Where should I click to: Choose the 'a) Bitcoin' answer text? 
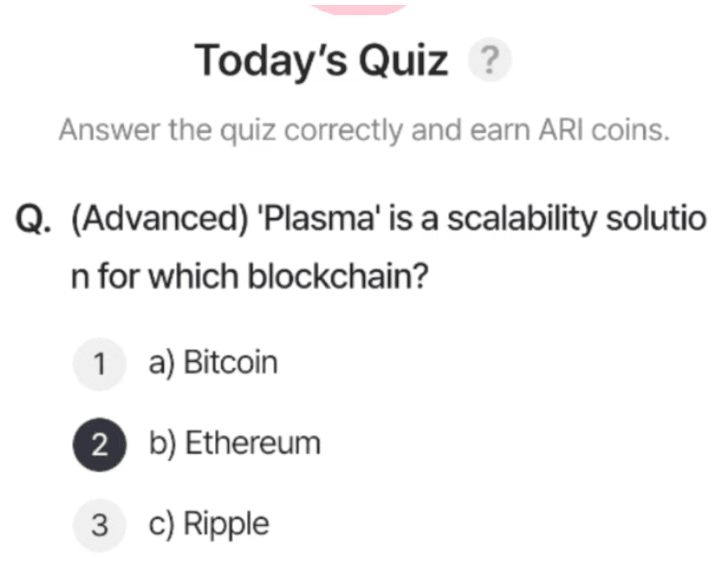click(x=213, y=363)
